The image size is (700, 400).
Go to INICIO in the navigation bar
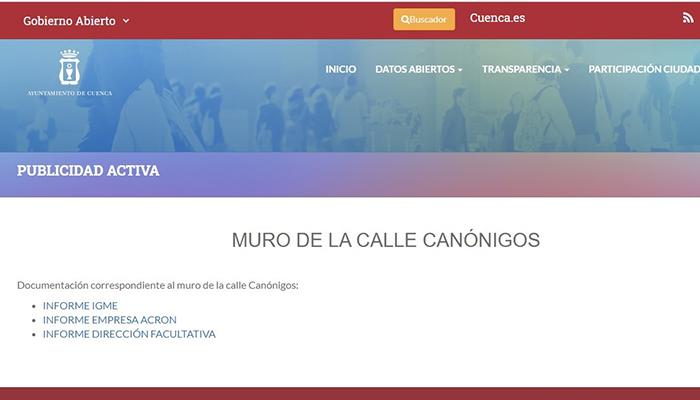pyautogui.click(x=340, y=69)
